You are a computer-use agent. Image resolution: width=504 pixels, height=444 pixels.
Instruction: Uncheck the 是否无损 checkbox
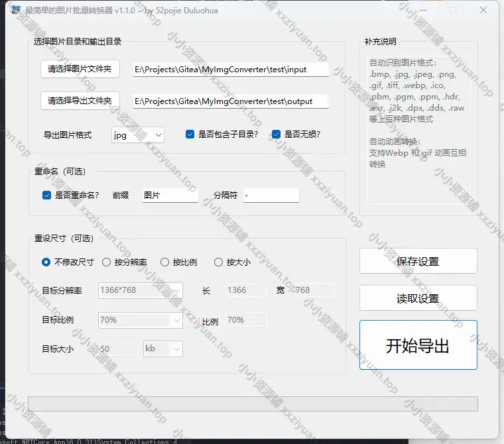[x=276, y=135]
